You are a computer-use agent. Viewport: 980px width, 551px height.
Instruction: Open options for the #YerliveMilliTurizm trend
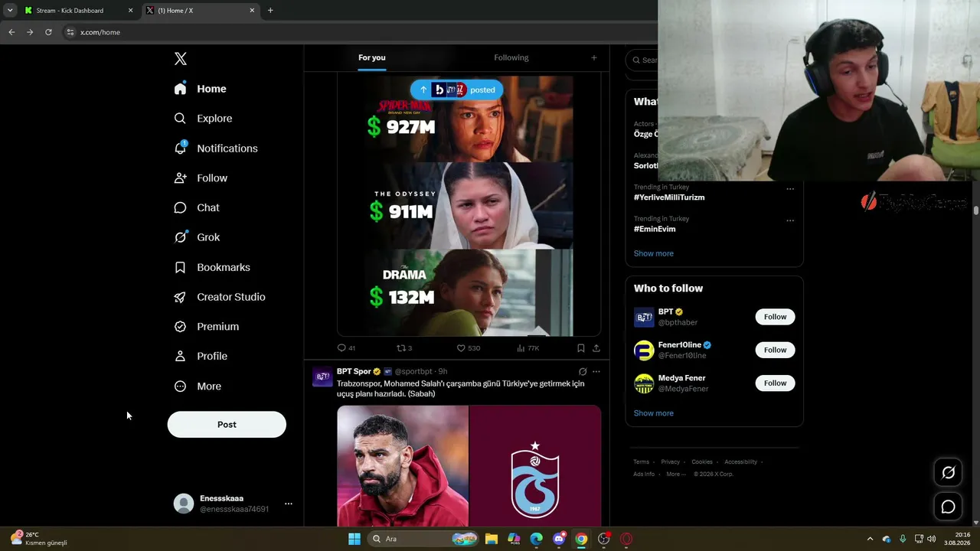pos(790,189)
